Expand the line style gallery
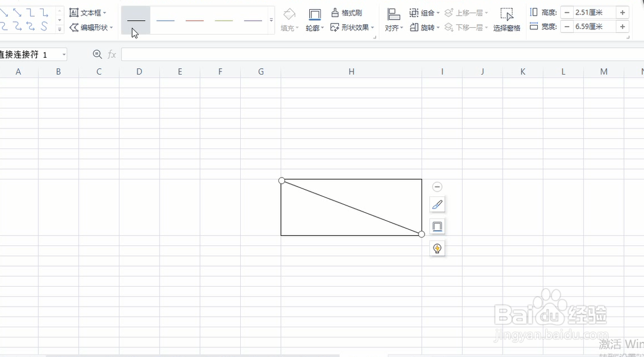The image size is (644, 357). (271, 19)
